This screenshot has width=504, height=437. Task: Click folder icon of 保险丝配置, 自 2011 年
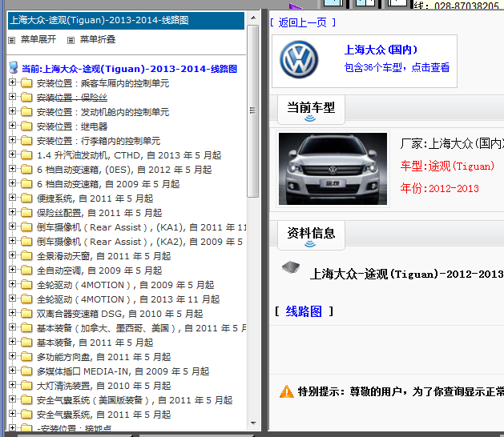pyautogui.click(x=26, y=213)
